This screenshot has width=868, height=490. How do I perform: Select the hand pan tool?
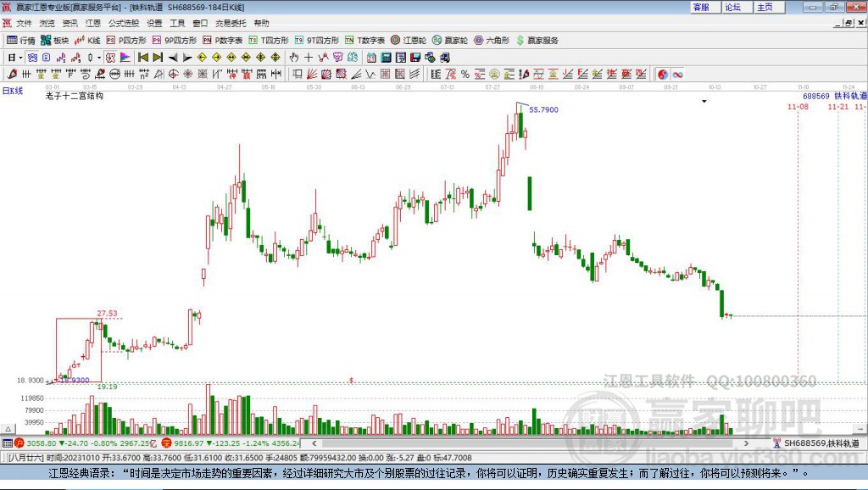(x=294, y=58)
